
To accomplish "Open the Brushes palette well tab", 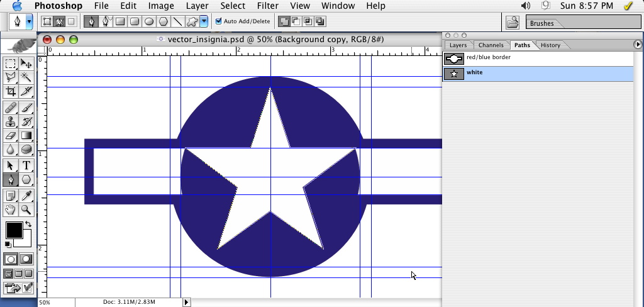I will tap(541, 23).
